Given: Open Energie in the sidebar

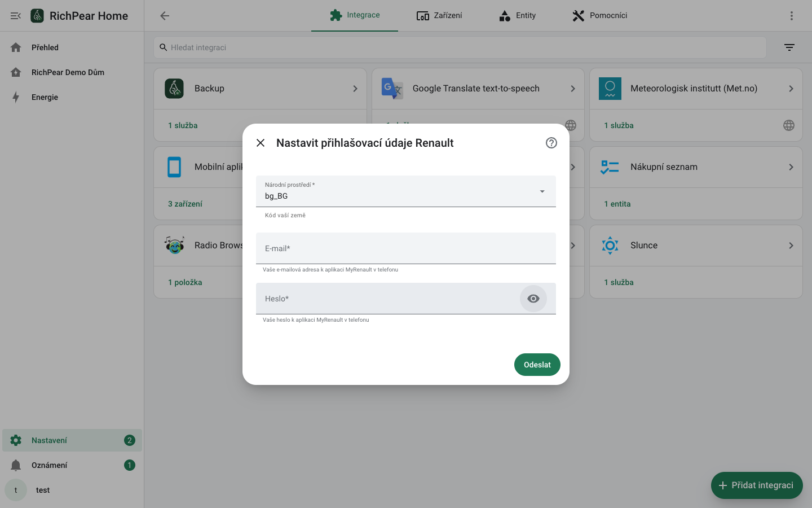Looking at the screenshot, I should tap(72, 97).
